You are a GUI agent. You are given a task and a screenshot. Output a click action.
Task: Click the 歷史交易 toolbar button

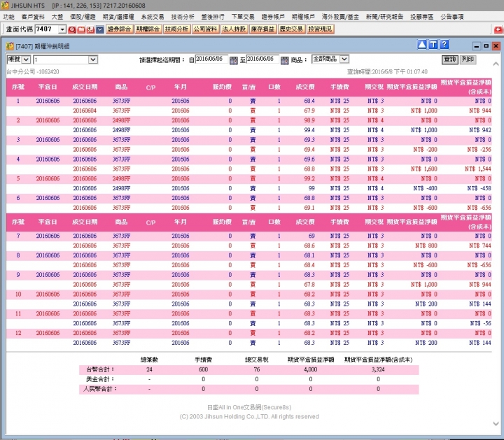[x=291, y=29]
